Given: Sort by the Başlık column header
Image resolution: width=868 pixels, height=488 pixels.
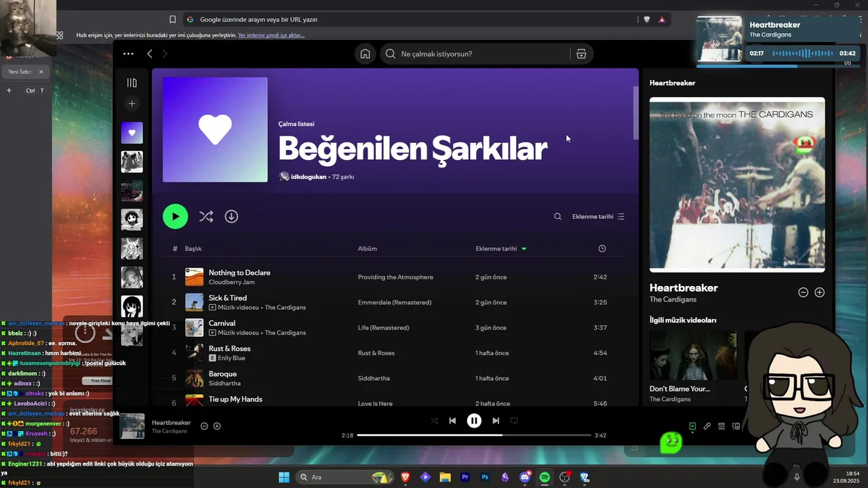Looking at the screenshot, I should click(x=193, y=249).
